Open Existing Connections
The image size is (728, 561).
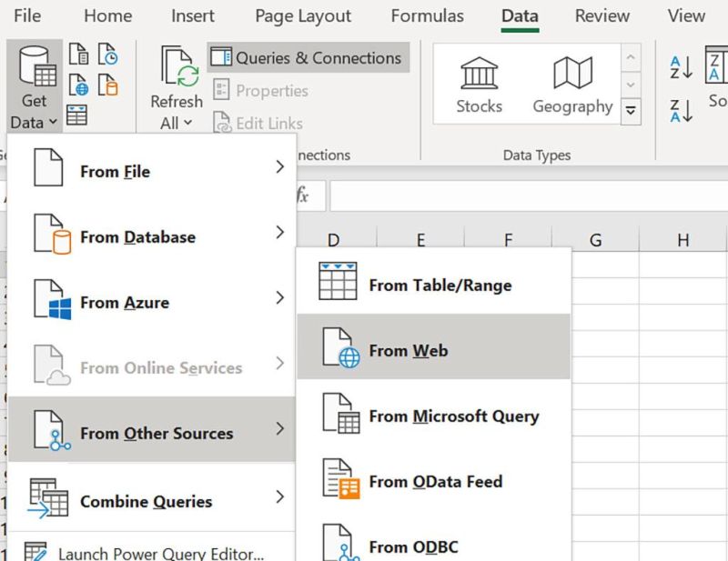coord(107,84)
